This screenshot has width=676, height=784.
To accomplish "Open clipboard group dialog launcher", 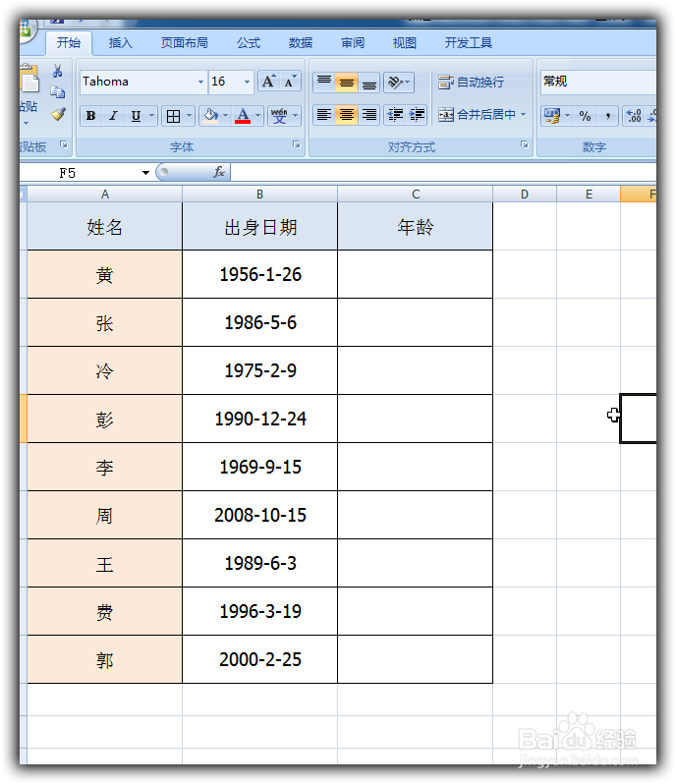I will 64,144.
